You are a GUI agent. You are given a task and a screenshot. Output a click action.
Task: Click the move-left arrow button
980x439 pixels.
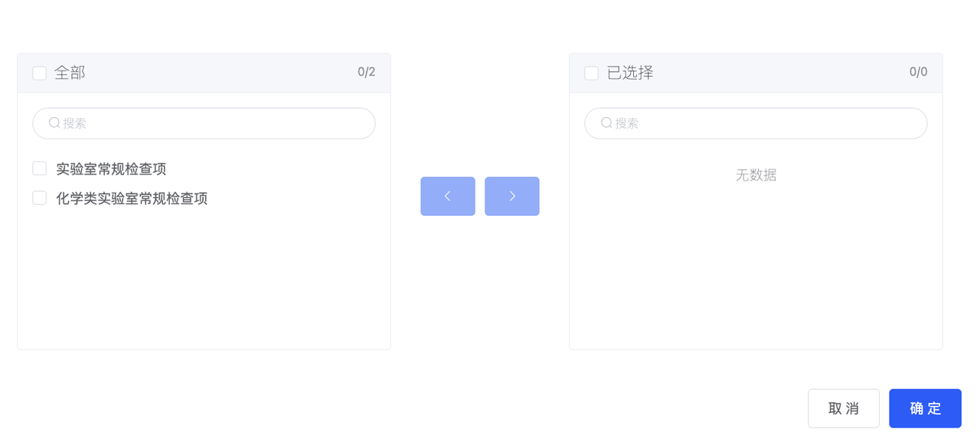448,197
